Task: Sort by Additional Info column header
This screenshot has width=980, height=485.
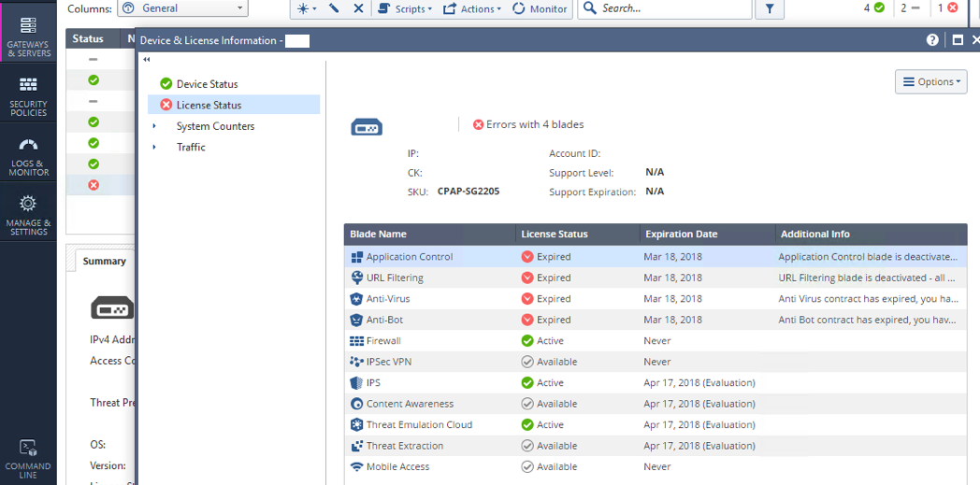Action: (x=872, y=234)
